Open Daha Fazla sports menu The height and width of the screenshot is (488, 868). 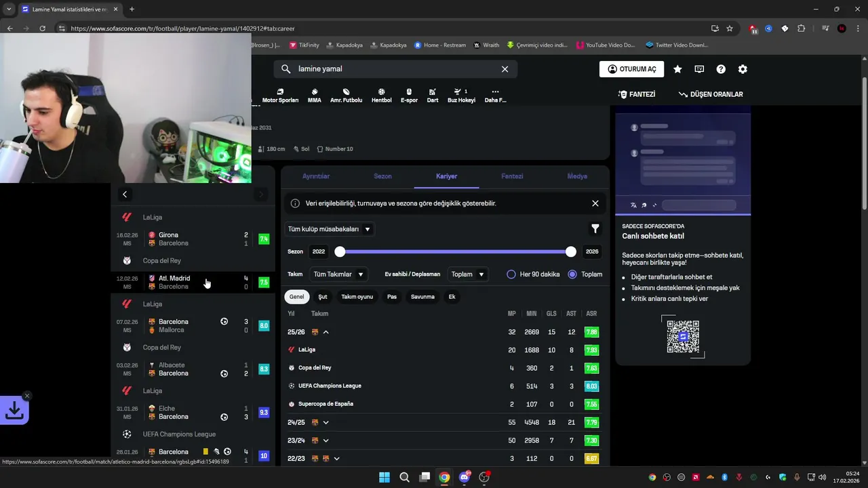tap(495, 96)
